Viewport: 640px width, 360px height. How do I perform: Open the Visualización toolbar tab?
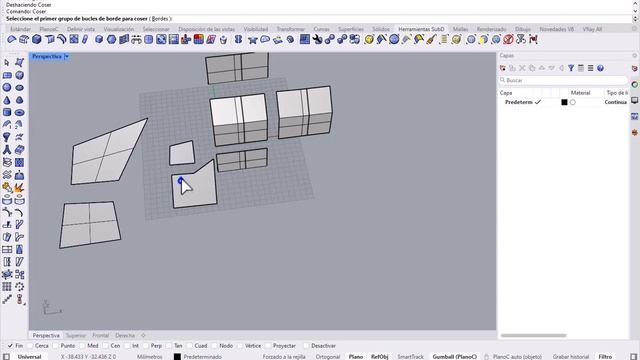click(x=119, y=29)
